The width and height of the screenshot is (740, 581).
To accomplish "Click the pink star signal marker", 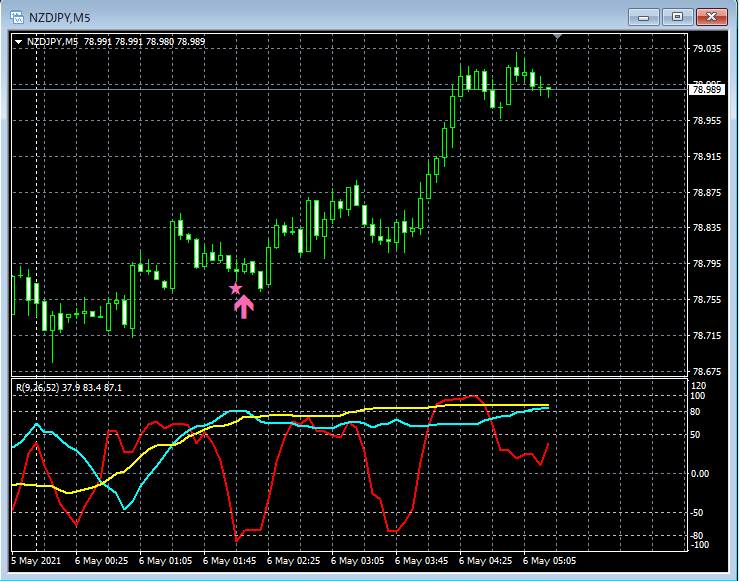I will [235, 288].
